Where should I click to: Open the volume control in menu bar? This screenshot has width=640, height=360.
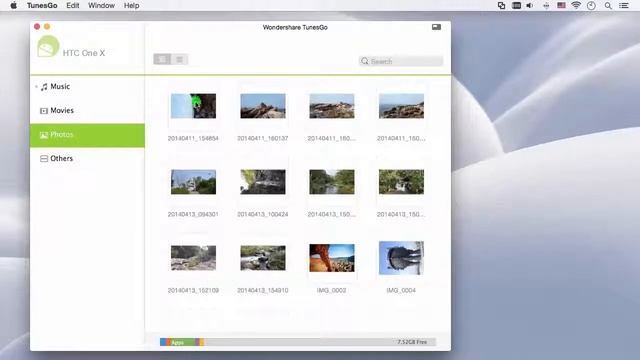pyautogui.click(x=530, y=6)
